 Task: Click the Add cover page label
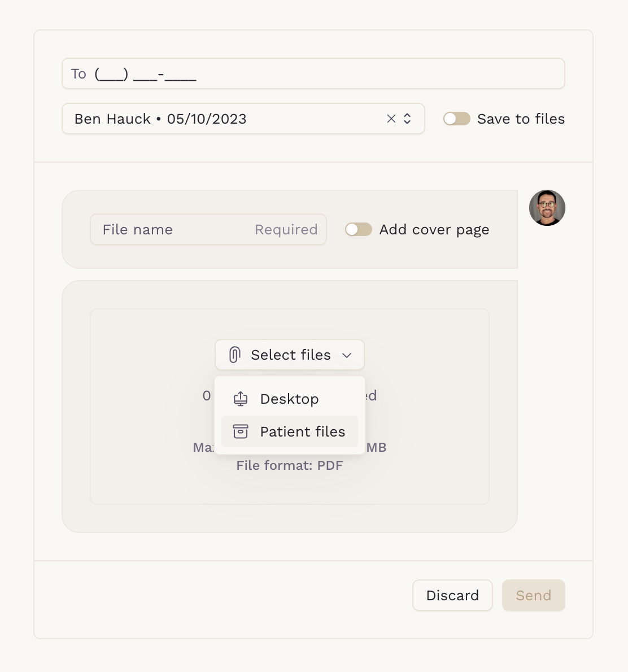434,229
